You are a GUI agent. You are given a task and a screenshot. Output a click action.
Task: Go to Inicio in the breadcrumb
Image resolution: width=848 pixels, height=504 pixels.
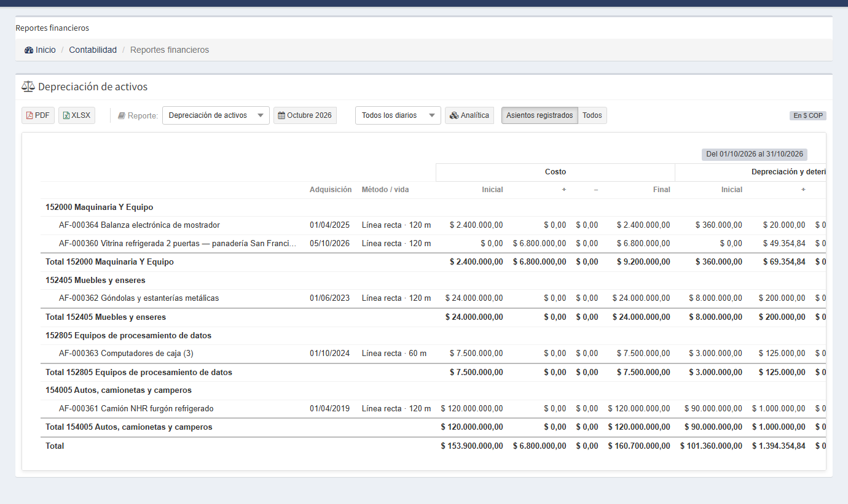point(45,50)
